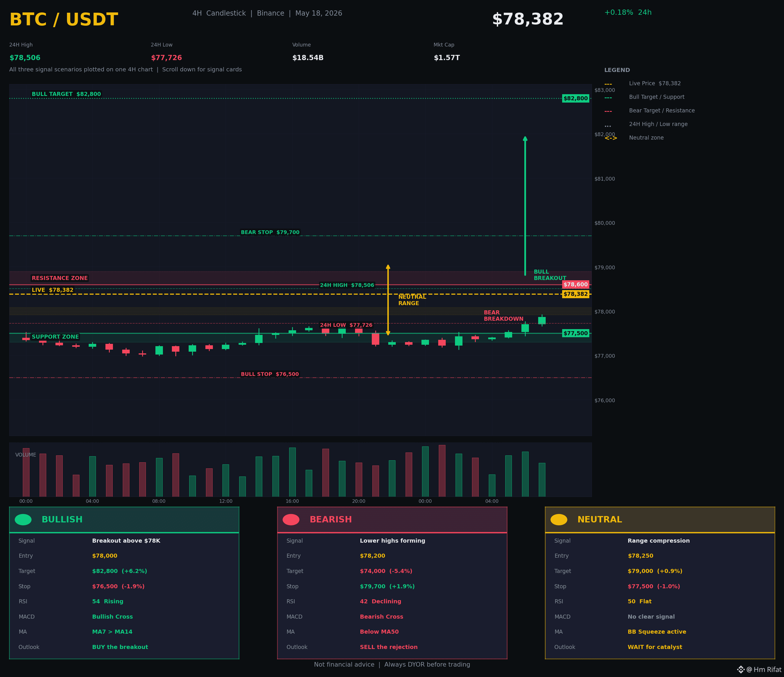
Task: Click the BULLISH card title
Action: tap(62, 520)
